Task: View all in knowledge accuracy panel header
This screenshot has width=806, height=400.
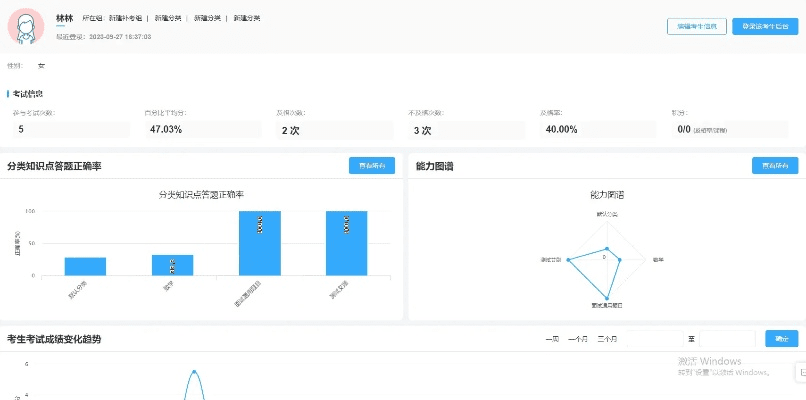Action: (x=372, y=166)
